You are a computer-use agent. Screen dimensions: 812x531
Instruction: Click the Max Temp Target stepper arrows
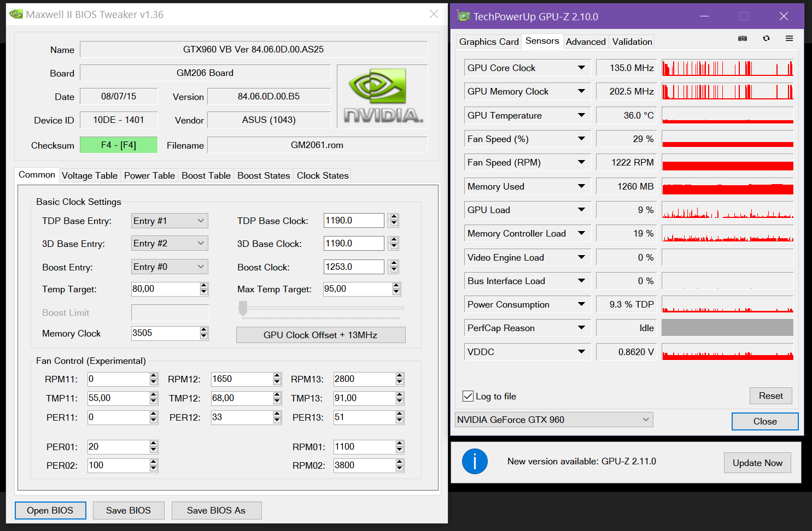(396, 289)
